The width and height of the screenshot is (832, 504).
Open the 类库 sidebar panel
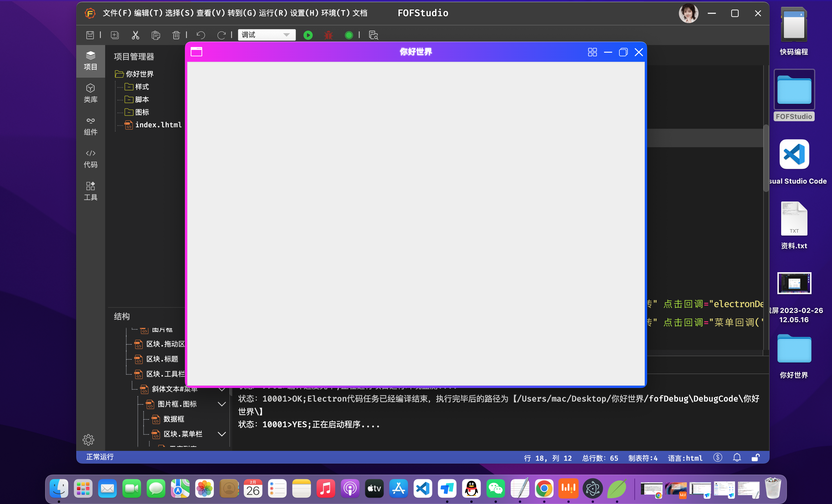click(90, 93)
